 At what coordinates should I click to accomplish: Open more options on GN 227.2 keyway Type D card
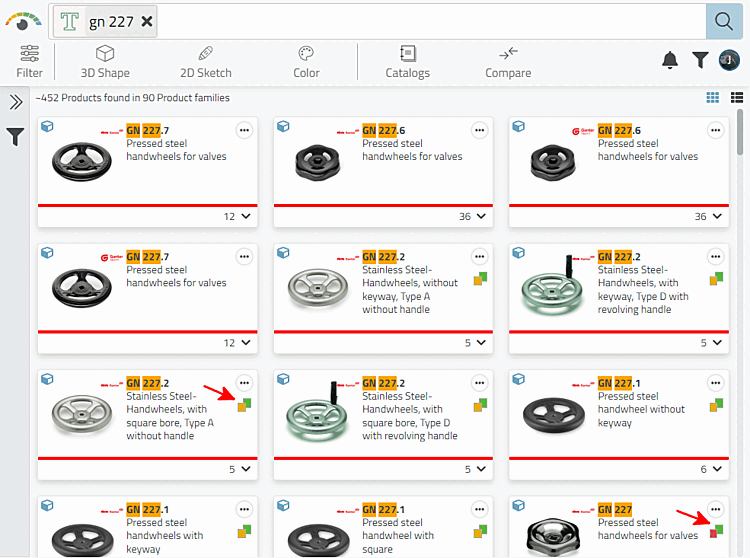pyautogui.click(x=715, y=257)
